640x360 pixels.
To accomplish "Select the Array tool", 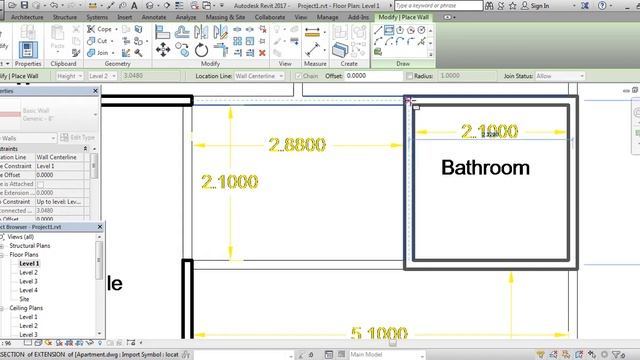I will click(x=238, y=41).
